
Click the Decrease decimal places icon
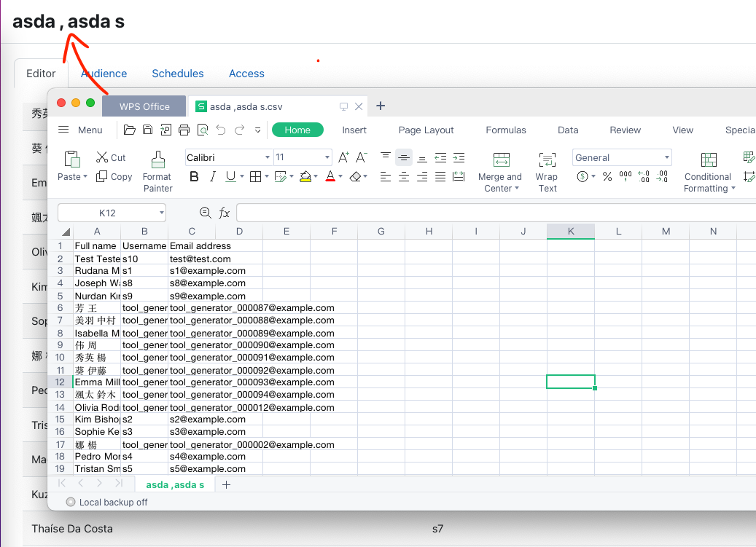click(x=662, y=177)
